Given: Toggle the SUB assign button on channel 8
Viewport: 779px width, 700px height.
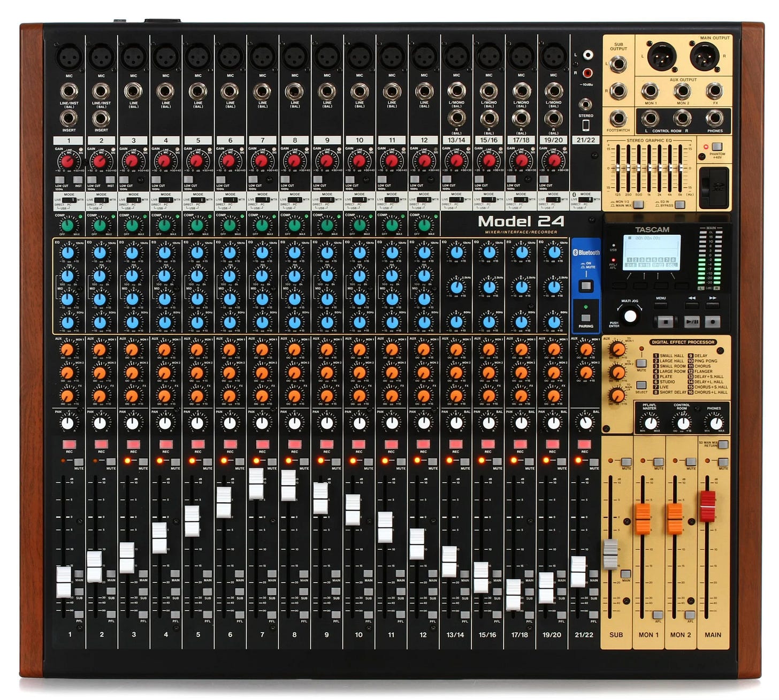Looking at the screenshot, I should click(303, 593).
